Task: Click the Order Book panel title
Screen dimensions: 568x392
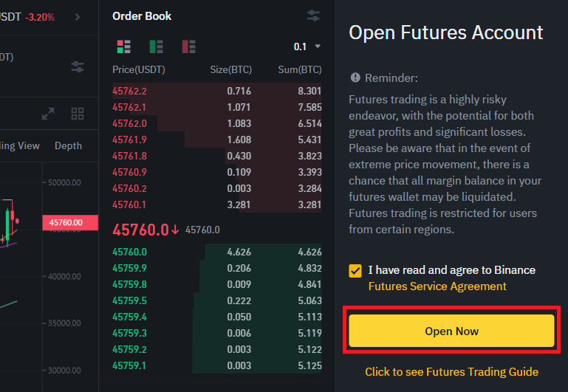Action: (142, 16)
